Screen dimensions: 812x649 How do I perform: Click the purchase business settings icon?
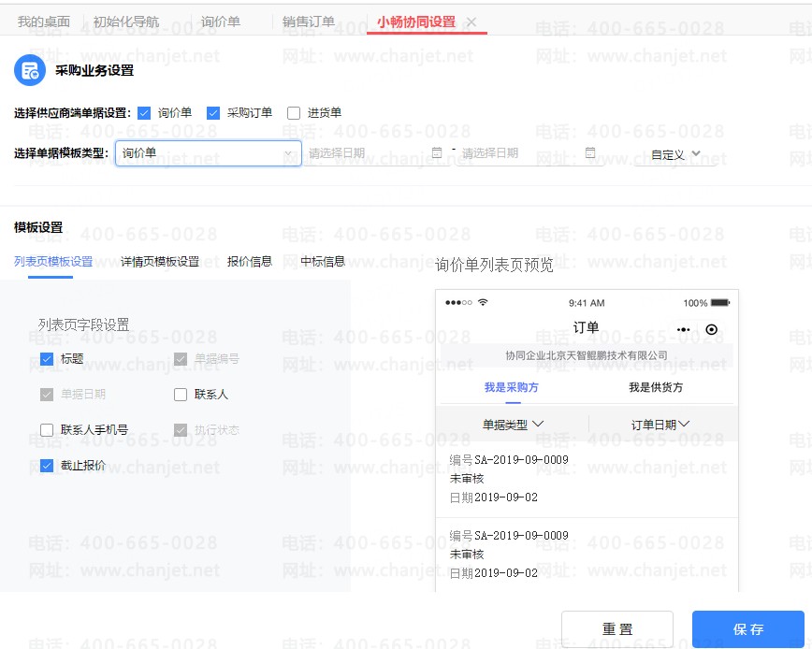click(30, 70)
